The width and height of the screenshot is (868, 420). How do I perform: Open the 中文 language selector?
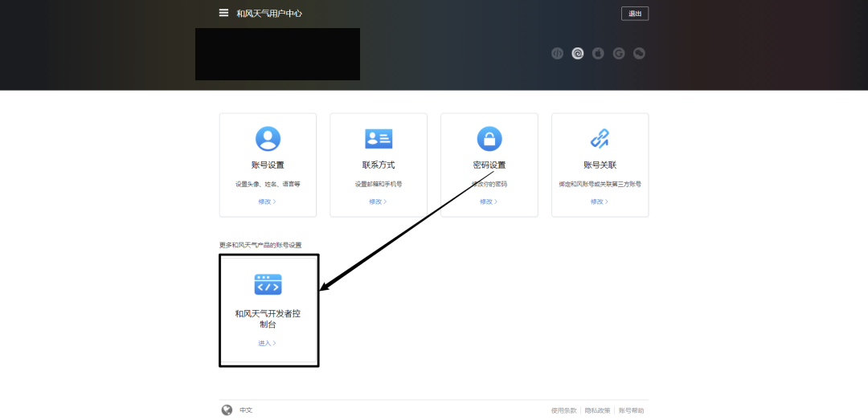coord(246,410)
